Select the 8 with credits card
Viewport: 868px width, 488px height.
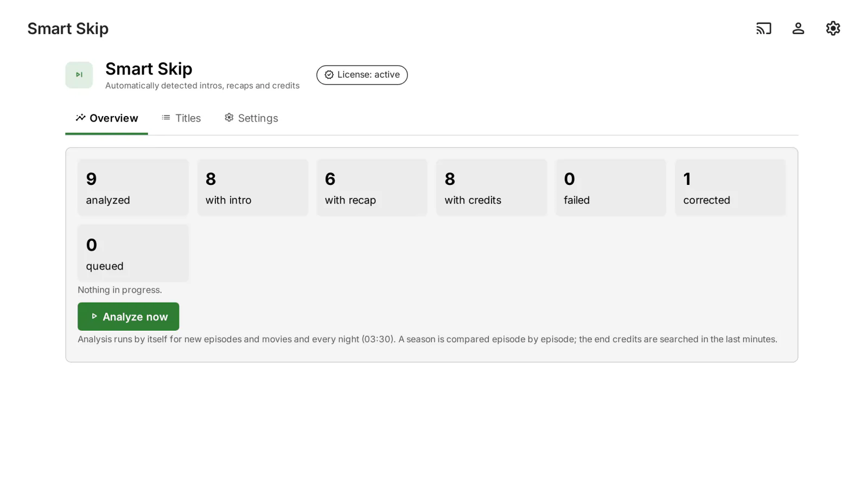pos(492,188)
